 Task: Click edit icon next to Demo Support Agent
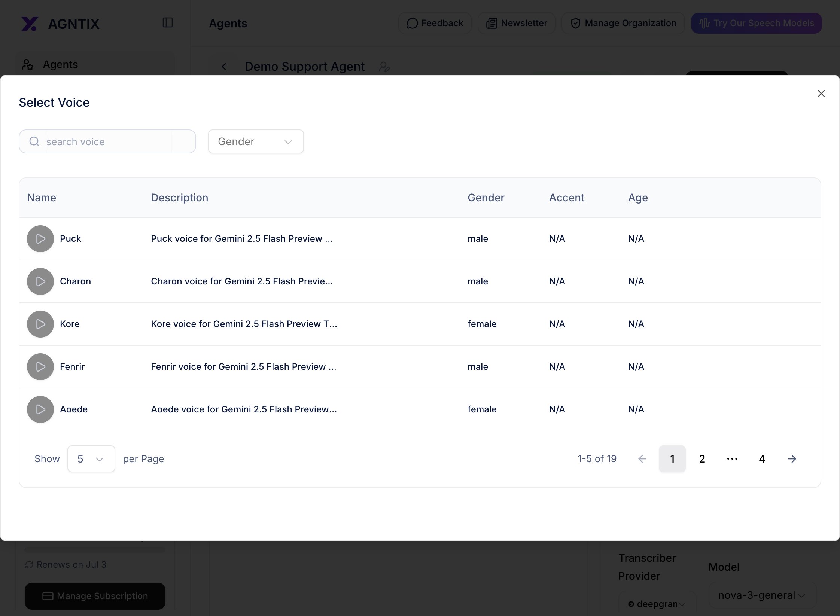pos(384,67)
